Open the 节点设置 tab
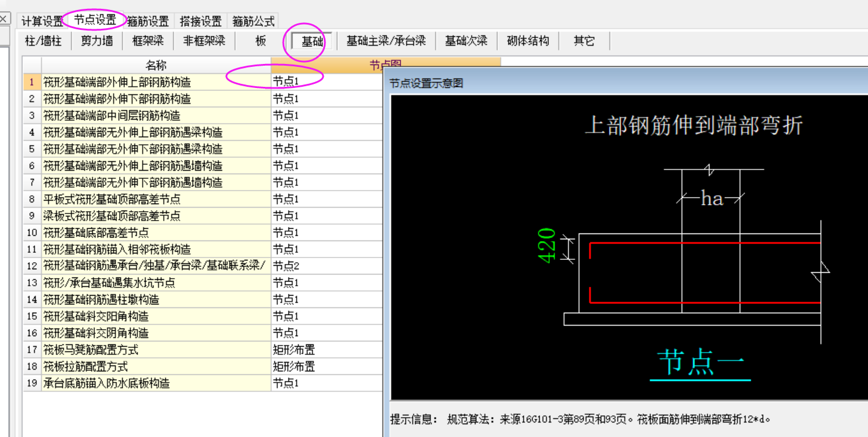Image resolution: width=868 pixels, height=437 pixels. 95,20
